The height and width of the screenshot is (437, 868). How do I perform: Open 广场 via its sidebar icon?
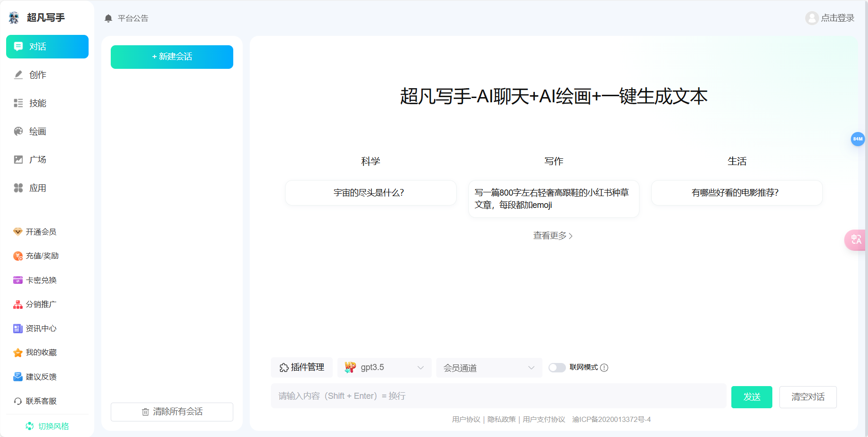pos(17,159)
